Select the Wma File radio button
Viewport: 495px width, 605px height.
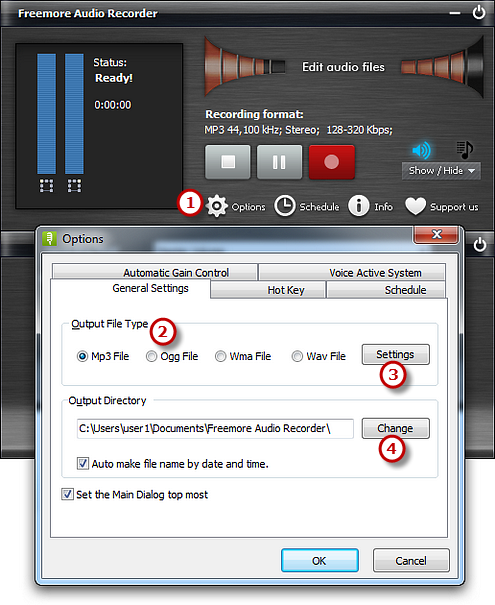pyautogui.click(x=220, y=356)
